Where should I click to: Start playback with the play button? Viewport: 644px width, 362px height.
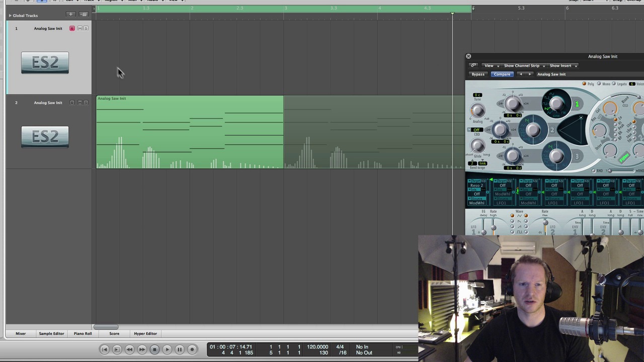pyautogui.click(x=167, y=349)
